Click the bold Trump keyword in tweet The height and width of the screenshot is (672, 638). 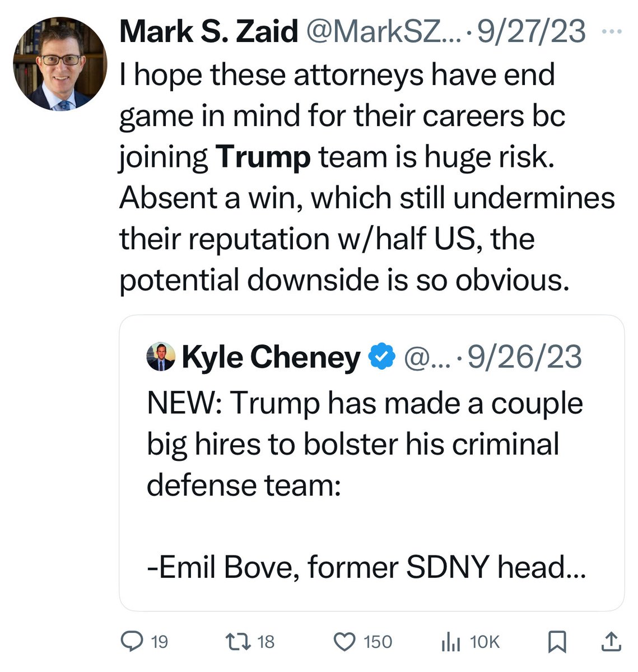[263, 157]
